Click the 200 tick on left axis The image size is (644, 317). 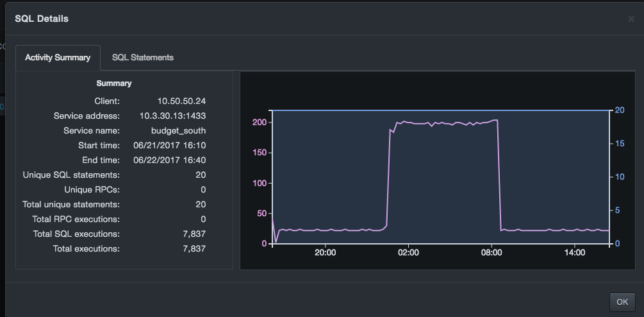(260, 122)
